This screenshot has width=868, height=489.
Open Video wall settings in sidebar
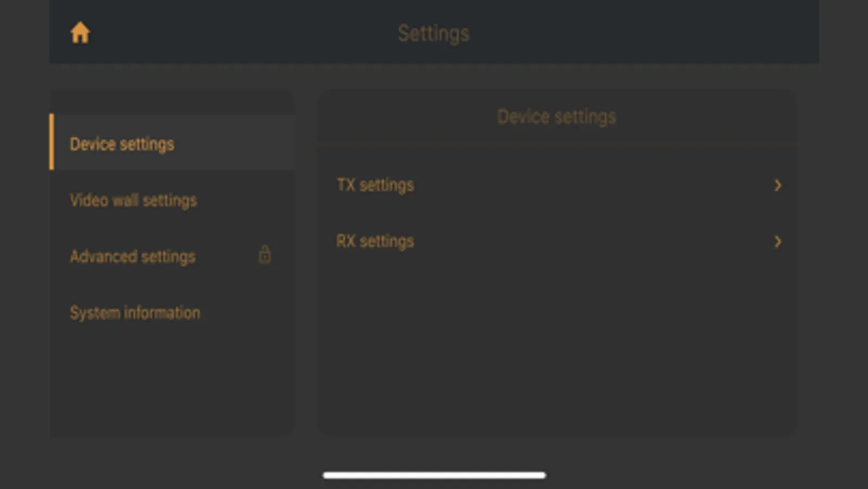click(133, 200)
